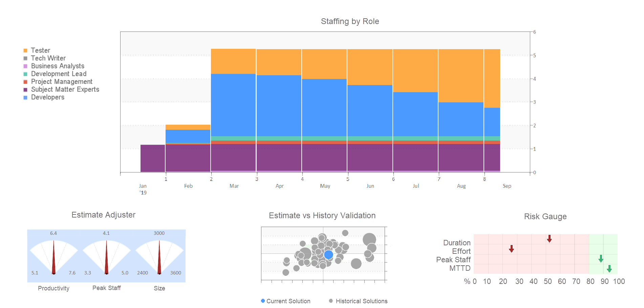Click the Peak Staff risk label
The image size is (644, 308).
click(453, 260)
